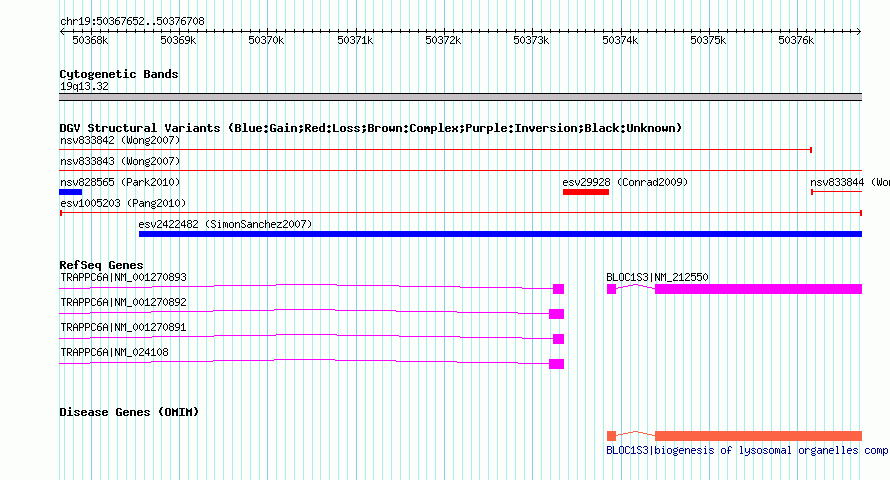Click the long blue esv2422482 gain bar
The width and height of the screenshot is (890, 480).
click(500, 234)
